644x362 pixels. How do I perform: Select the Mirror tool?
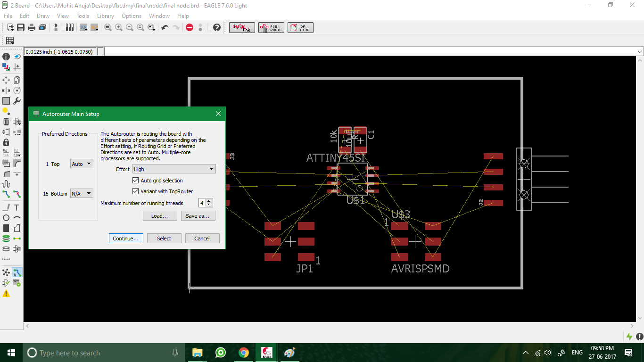[6, 90]
